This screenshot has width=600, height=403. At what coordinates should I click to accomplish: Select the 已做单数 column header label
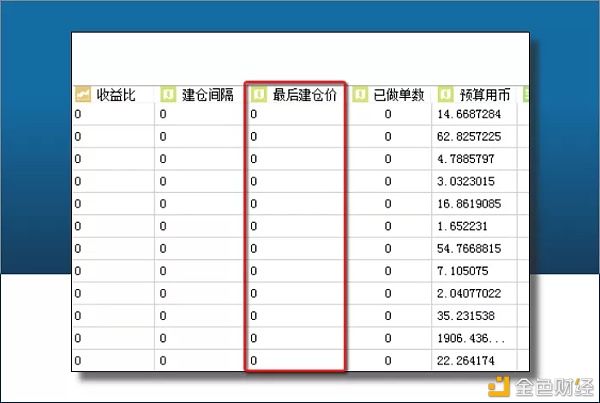[x=399, y=95]
